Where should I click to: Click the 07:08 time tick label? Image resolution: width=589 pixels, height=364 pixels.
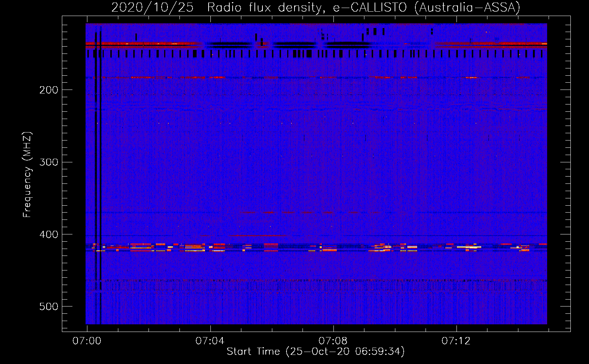pos(333,341)
